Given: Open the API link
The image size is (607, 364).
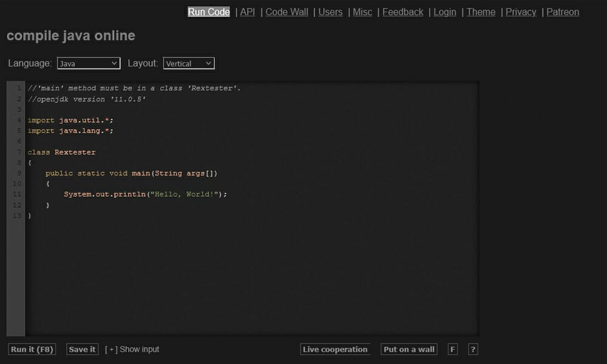Looking at the screenshot, I should point(248,12).
